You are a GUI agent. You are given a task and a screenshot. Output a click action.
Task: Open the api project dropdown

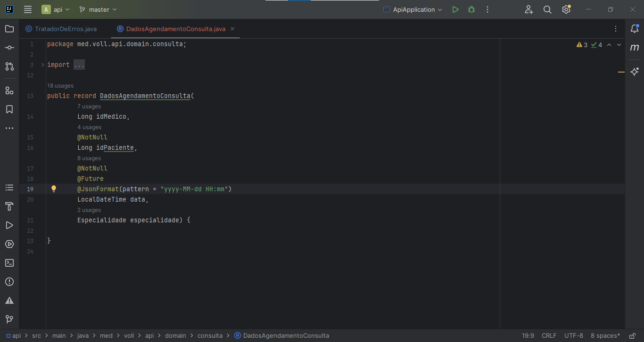(56, 9)
